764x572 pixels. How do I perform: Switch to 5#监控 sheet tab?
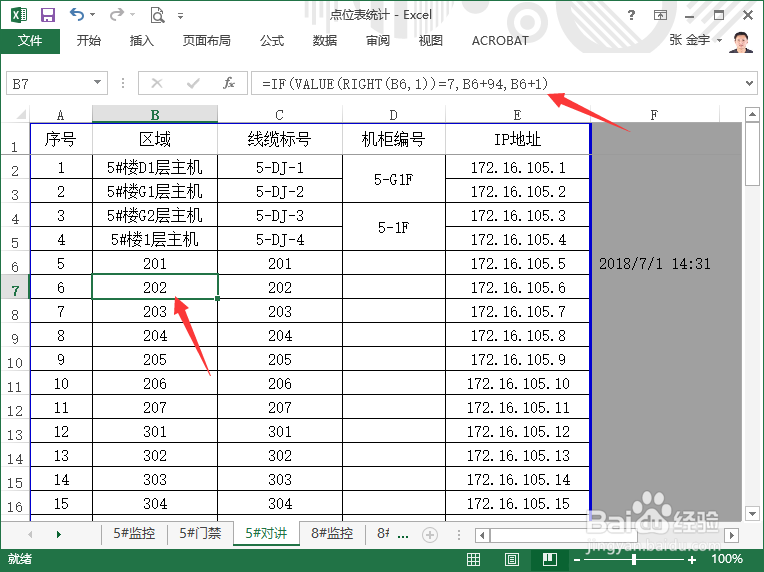134,534
